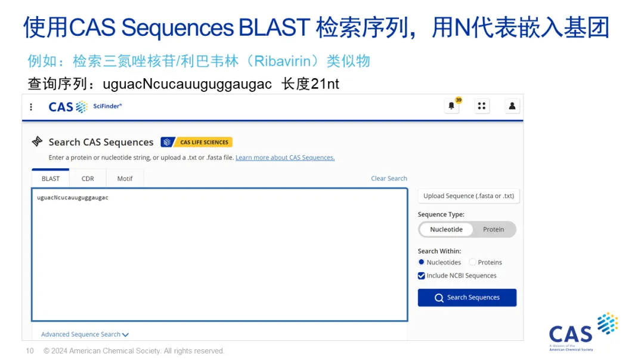Switch to the BLAST tab
The height and width of the screenshot is (363, 644).
[51, 179]
